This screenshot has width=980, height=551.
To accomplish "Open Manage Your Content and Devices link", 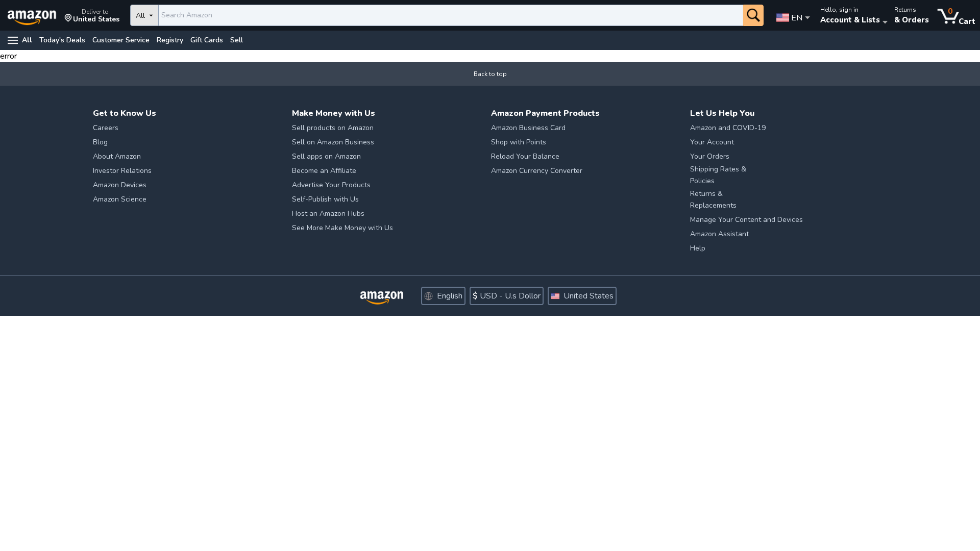I will [x=746, y=220].
